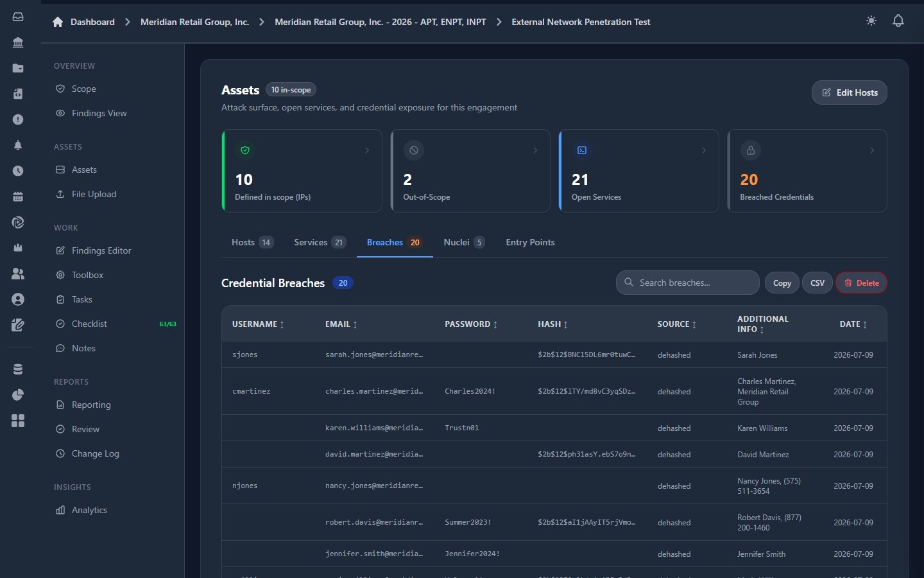Click the Charles2024! password cell
The image size is (924, 578).
470,391
